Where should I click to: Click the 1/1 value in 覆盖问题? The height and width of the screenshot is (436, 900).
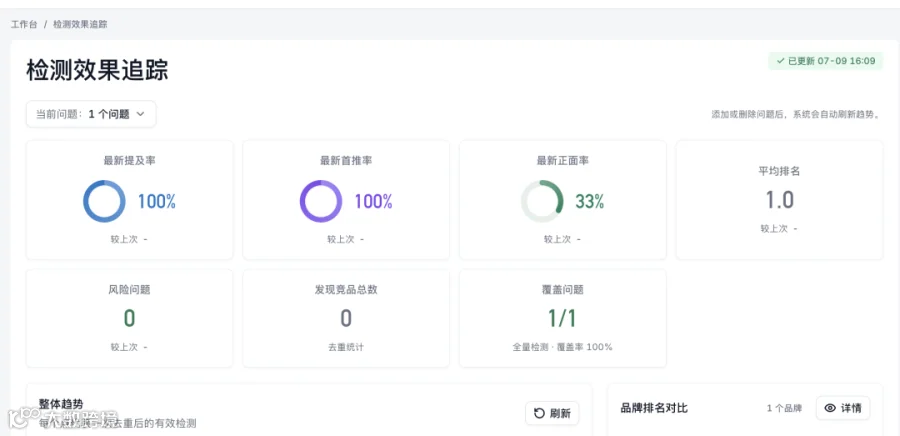[562, 318]
